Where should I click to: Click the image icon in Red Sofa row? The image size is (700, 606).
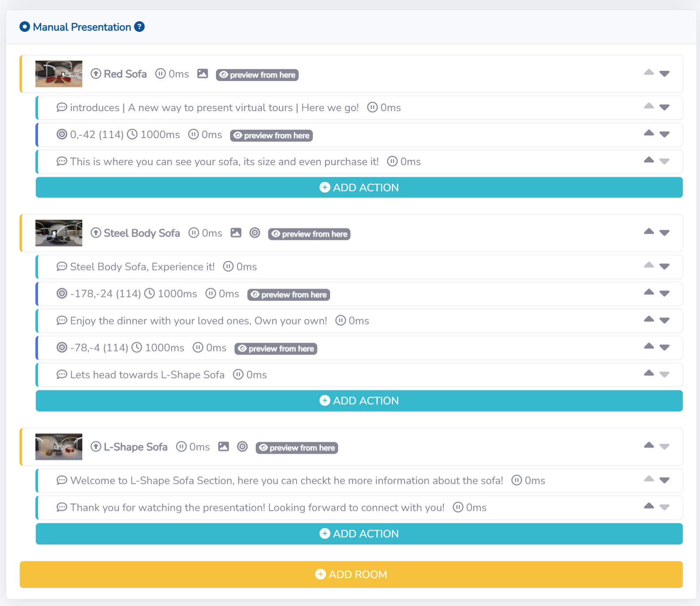[203, 74]
